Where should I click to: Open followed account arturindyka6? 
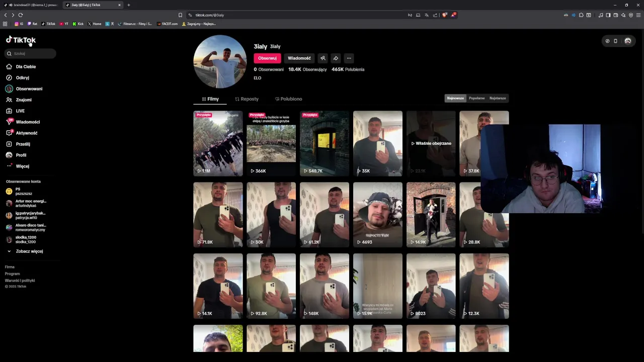pos(26,203)
